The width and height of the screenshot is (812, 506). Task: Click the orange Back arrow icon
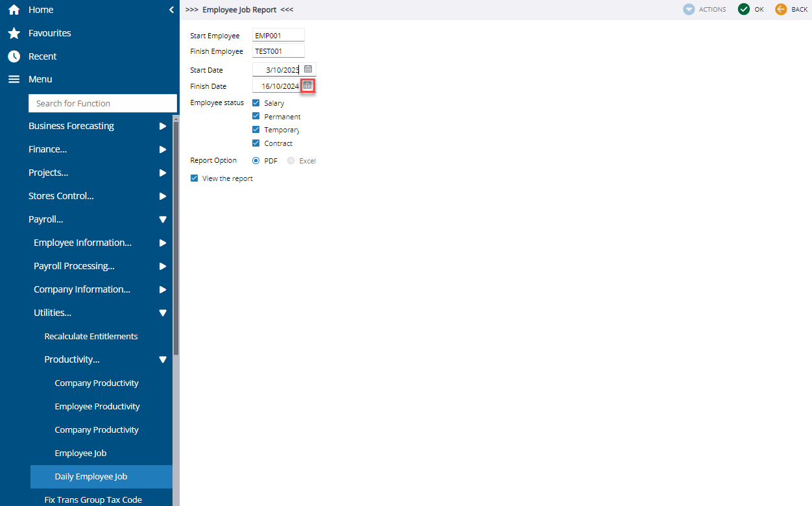tap(781, 9)
